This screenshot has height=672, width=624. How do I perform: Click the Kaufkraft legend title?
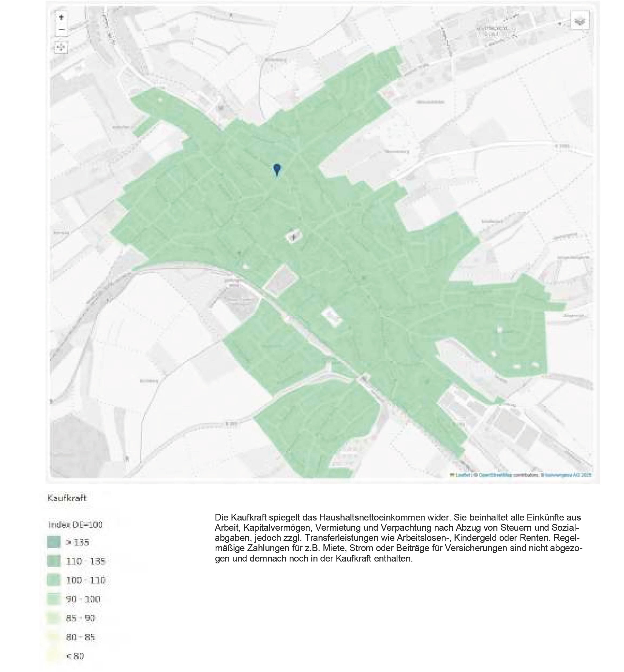click(x=67, y=498)
